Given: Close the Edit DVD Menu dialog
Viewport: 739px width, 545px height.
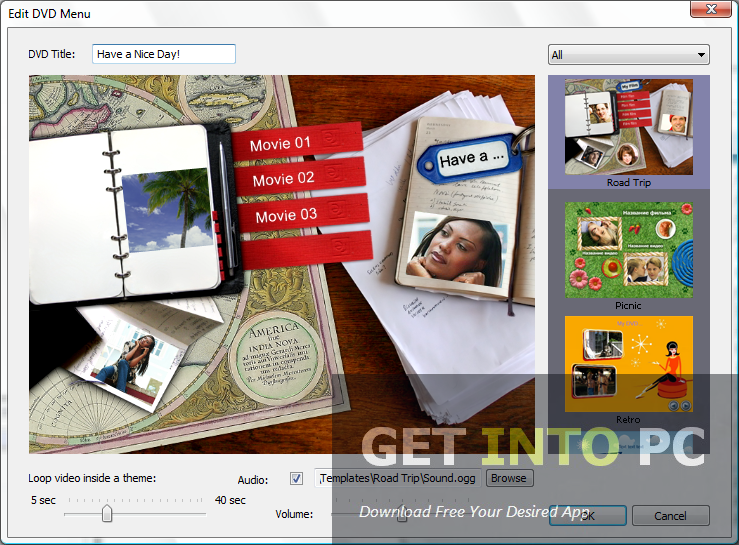Looking at the screenshot, I should pyautogui.click(x=711, y=9).
